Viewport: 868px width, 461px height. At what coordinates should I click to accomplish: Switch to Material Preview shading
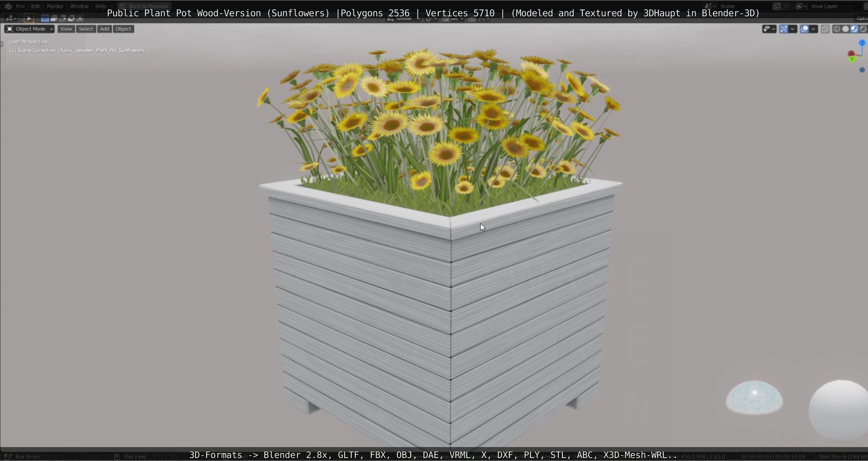[854, 29]
